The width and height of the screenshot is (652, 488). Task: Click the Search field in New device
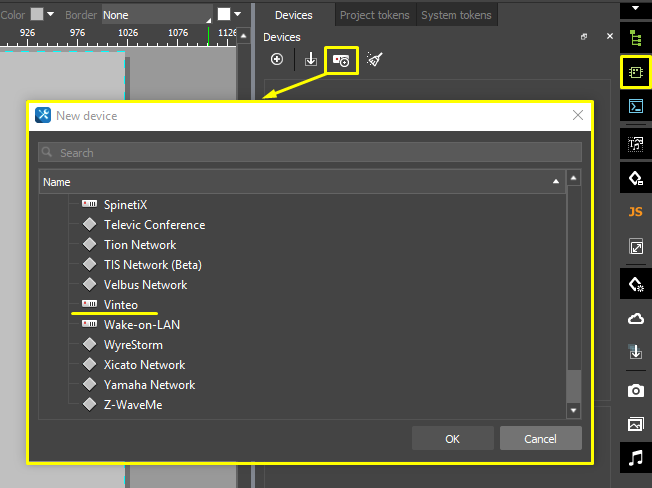click(x=310, y=153)
